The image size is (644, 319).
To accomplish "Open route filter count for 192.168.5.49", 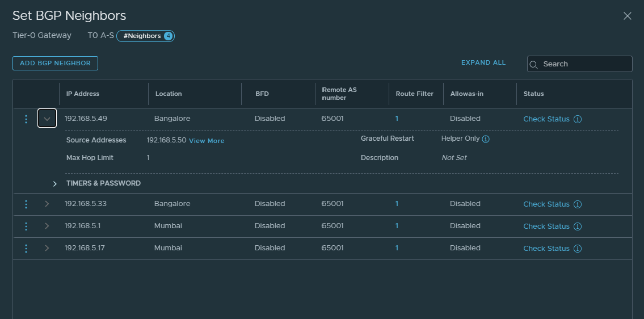I will click(x=397, y=119).
